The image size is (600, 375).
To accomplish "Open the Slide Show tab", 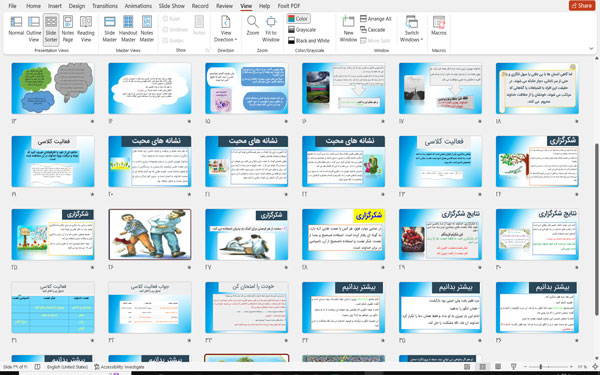I will [x=172, y=6].
